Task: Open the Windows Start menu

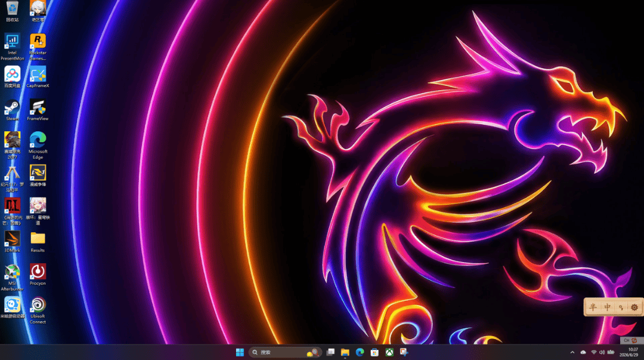Action: 240,352
